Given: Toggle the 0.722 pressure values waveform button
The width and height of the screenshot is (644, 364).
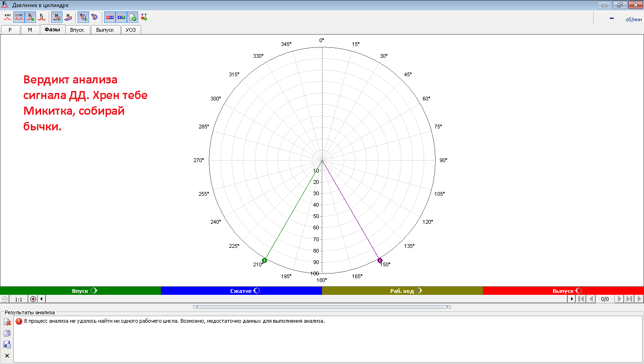Looking at the screenshot, I should pyautogui.click(x=19, y=17).
